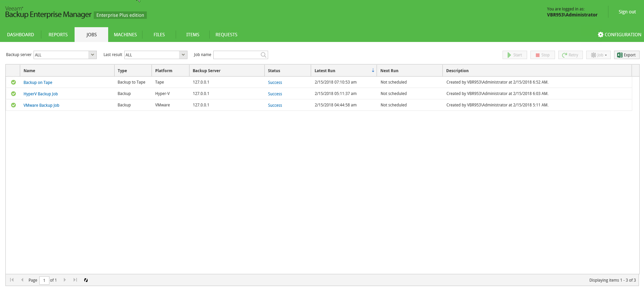The height and width of the screenshot is (287, 644).
Task: Click the refresh icon in the pagination bar
Action: [x=86, y=280]
